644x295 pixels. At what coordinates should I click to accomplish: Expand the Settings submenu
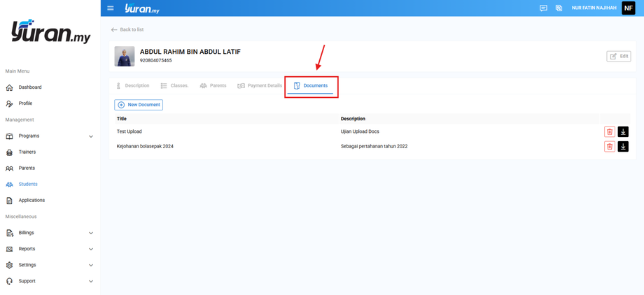coord(91,265)
